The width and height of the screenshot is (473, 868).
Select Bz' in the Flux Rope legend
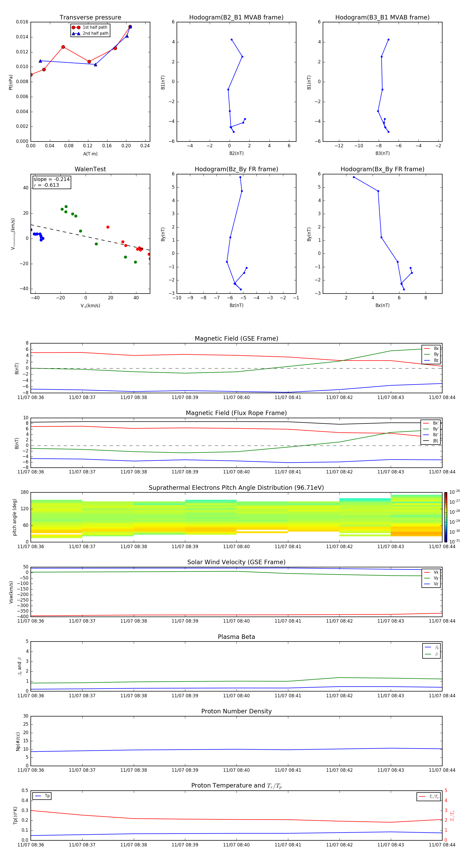point(431,435)
